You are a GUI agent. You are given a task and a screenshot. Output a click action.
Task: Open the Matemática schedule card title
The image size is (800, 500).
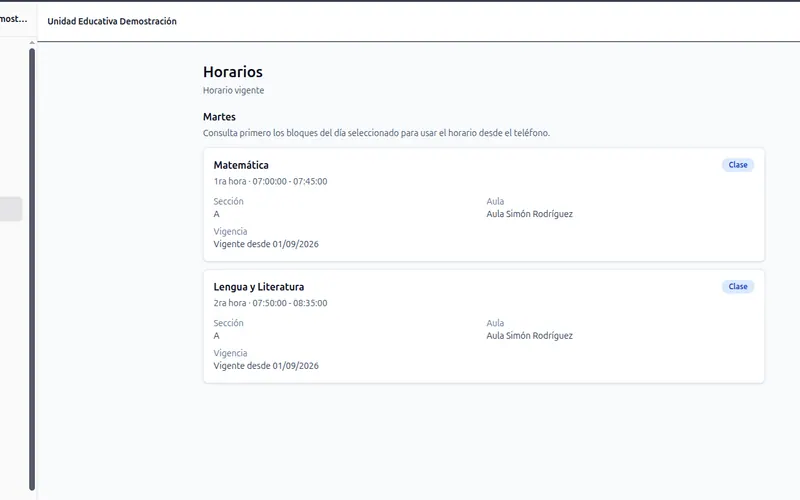[241, 165]
